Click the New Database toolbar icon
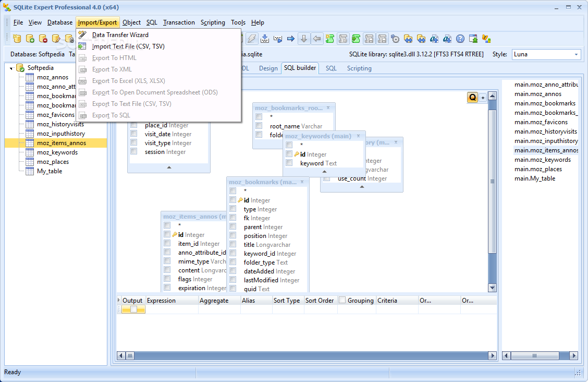The height and width of the screenshot is (382, 588). [17, 39]
